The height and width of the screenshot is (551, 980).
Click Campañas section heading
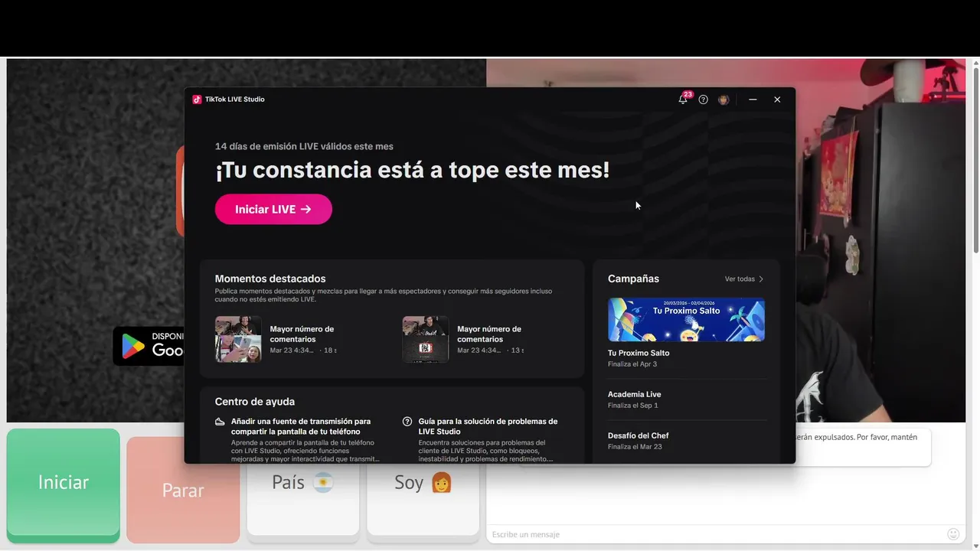[x=633, y=279]
